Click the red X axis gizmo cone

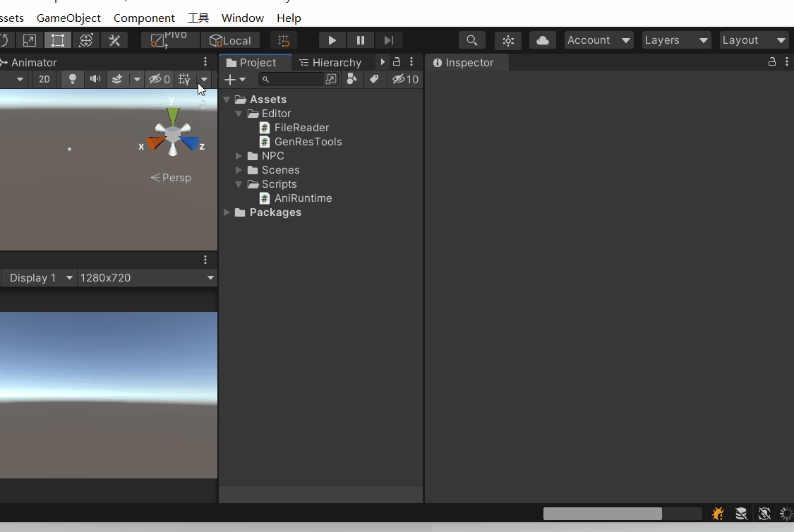tap(155, 143)
